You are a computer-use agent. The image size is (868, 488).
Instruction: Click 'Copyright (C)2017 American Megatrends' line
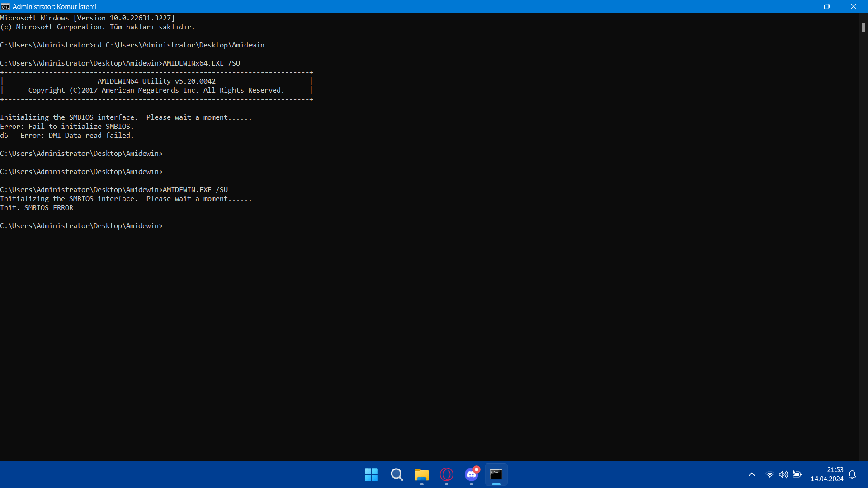156,90
